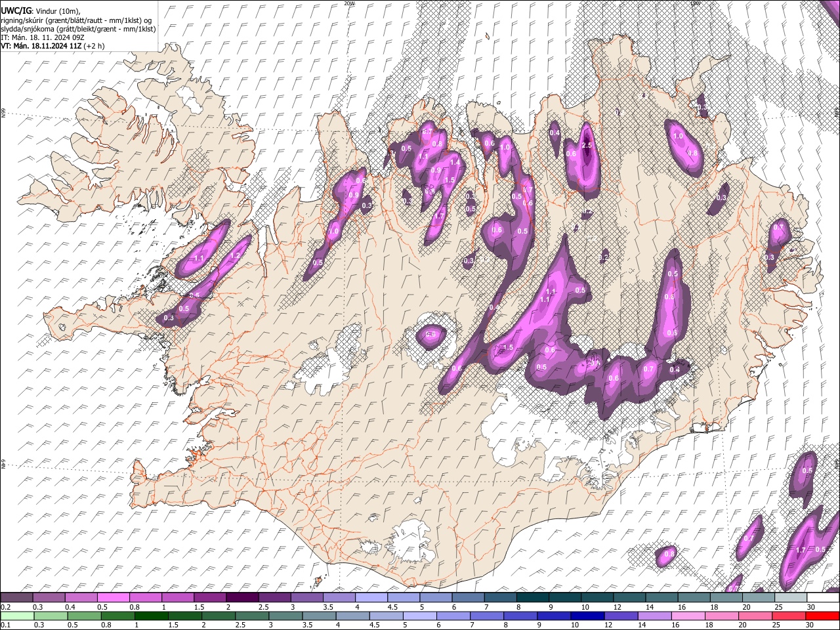
Task: Pick the light pink 16 swatch in rain legend
Action: (688, 616)
